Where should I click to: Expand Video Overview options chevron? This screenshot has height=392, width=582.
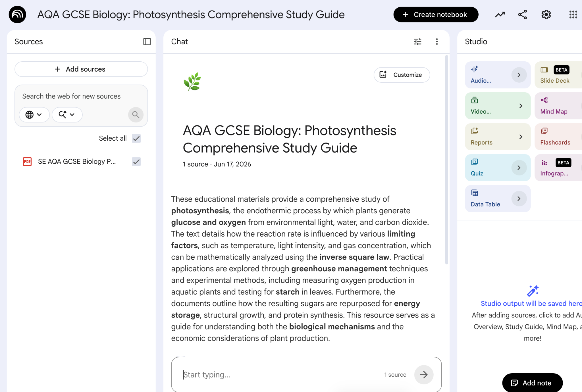click(521, 106)
